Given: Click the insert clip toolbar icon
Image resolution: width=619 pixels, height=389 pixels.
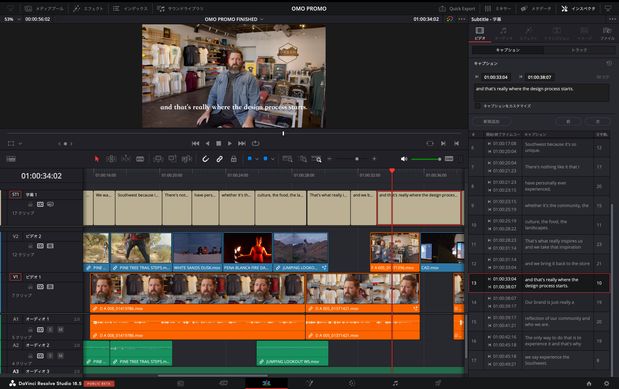Looking at the screenshot, I should pyautogui.click(x=158, y=159).
